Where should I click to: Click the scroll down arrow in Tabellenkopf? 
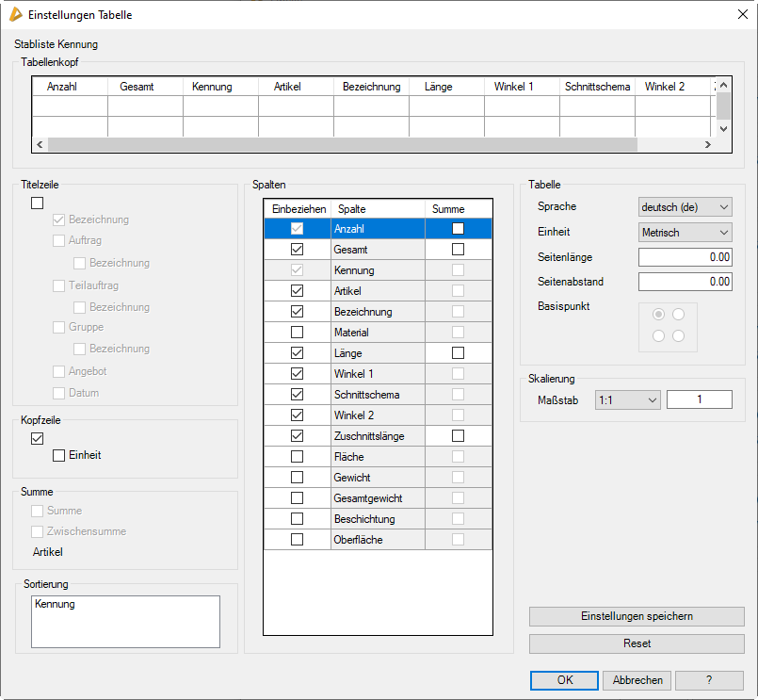723,128
